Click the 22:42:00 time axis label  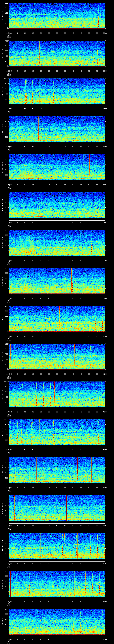9,450
